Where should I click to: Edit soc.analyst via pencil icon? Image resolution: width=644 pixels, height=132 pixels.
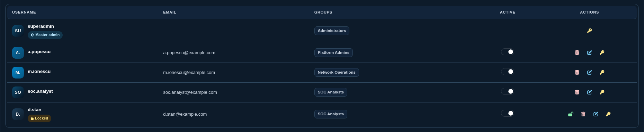coord(589,92)
